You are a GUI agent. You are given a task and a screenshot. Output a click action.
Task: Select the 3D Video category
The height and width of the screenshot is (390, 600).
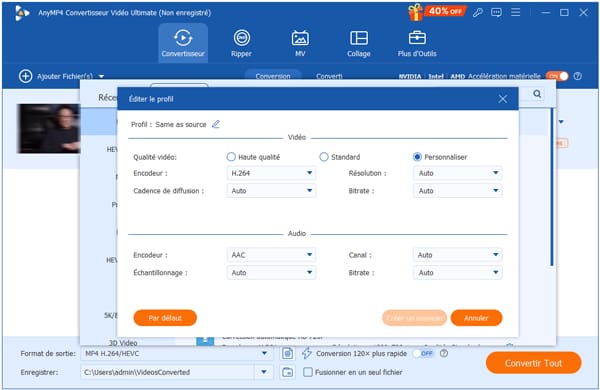coord(123,343)
